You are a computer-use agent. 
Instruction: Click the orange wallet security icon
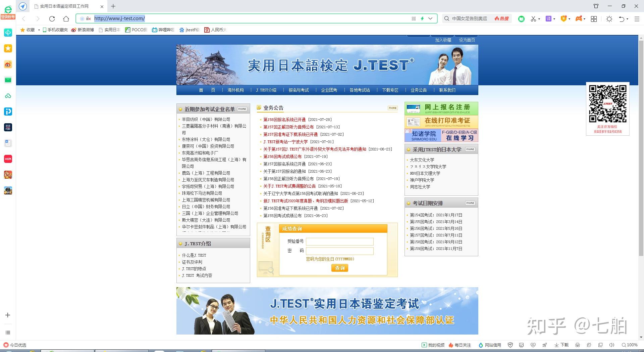pos(564,19)
